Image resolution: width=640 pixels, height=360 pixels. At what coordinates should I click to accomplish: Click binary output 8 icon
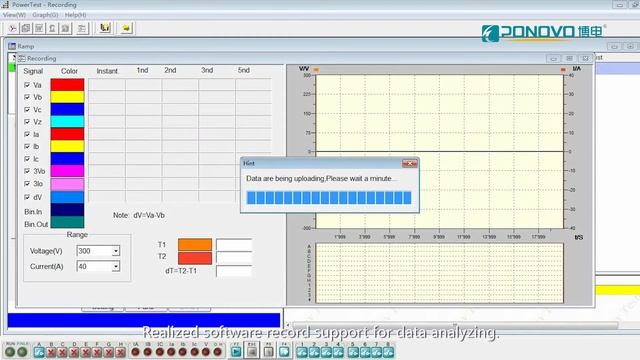pos(388,352)
